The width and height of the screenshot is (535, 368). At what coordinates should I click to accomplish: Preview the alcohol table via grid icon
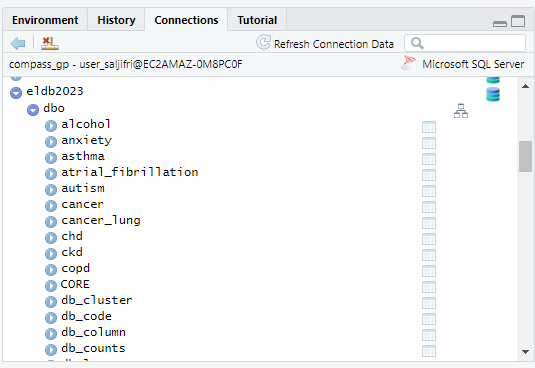tap(429, 127)
